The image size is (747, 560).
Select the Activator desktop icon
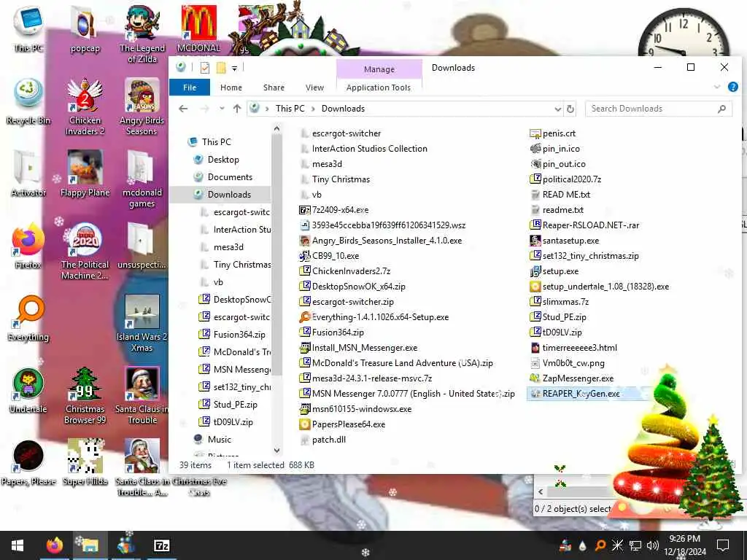coord(28,174)
